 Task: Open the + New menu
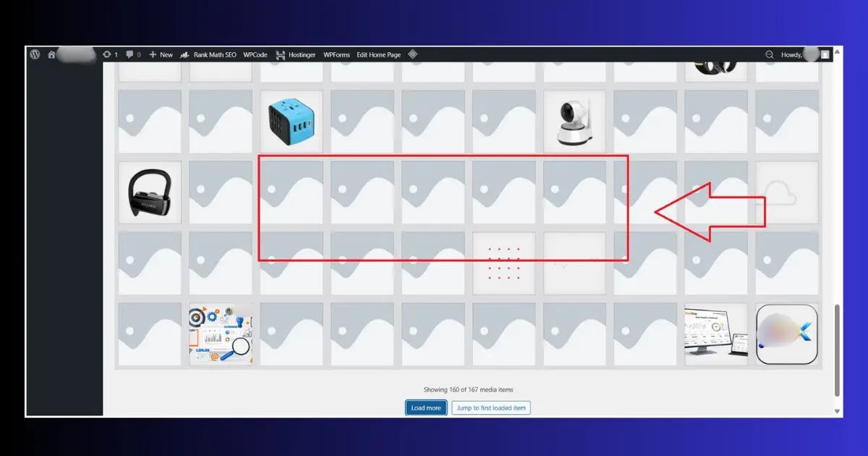point(161,54)
